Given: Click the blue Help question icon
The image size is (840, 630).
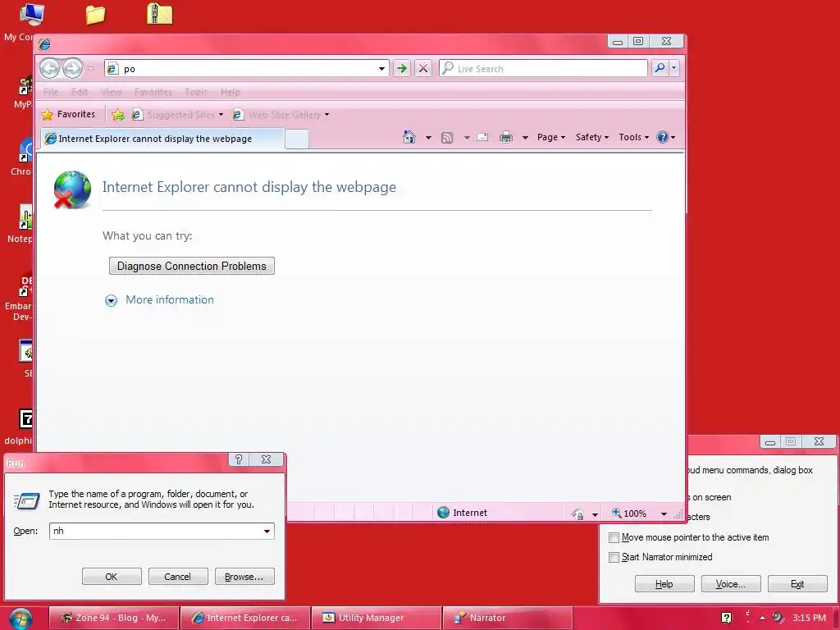Looking at the screenshot, I should [663, 137].
